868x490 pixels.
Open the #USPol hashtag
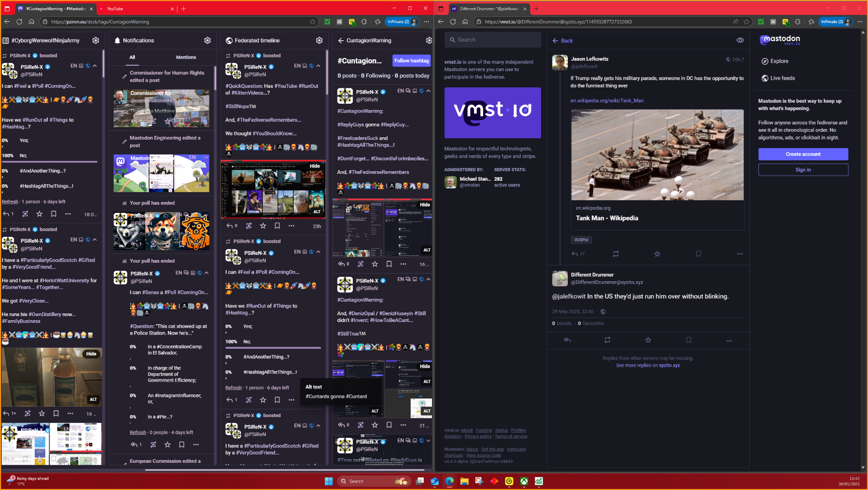coord(581,240)
